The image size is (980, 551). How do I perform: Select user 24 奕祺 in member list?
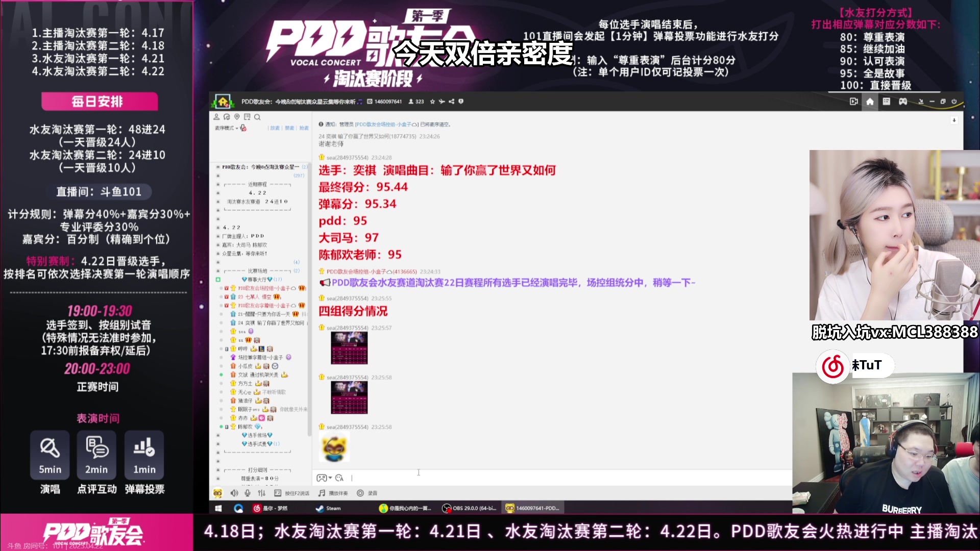click(267, 322)
